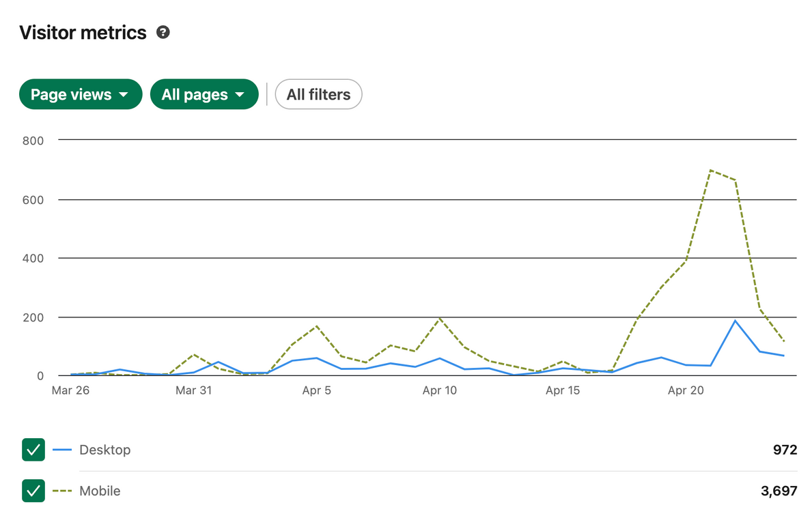Expand the All pages dropdown
The height and width of the screenshot is (518, 812).
[x=204, y=94]
